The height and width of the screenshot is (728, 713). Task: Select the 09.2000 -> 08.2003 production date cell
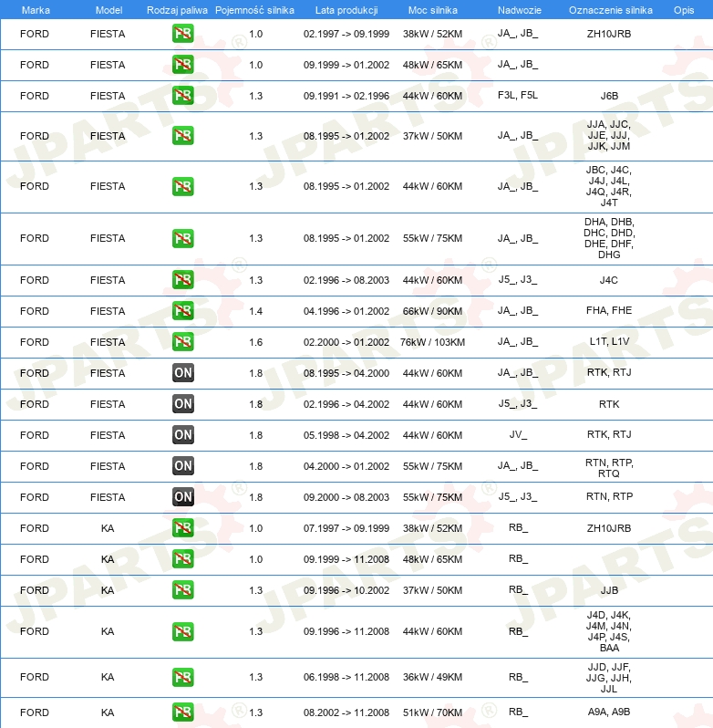(x=346, y=497)
